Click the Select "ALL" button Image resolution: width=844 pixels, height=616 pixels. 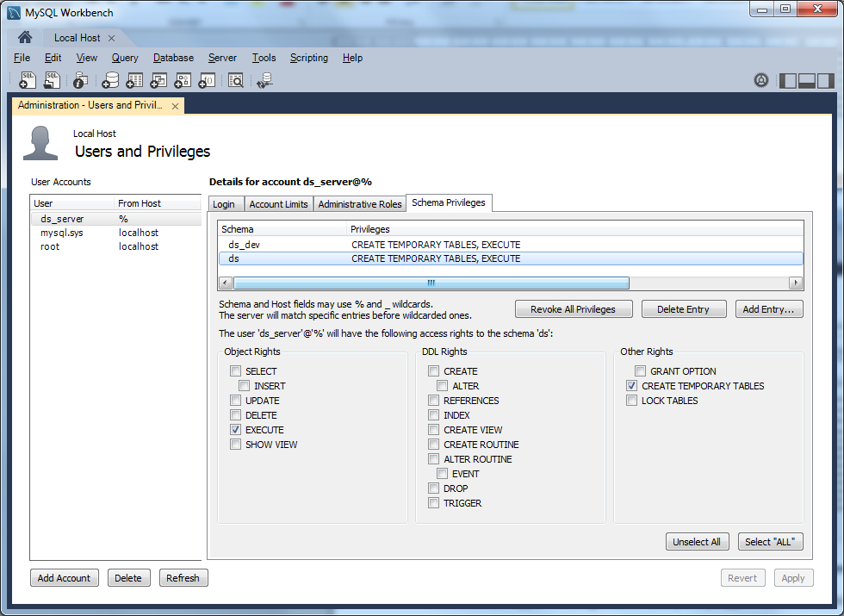click(770, 542)
